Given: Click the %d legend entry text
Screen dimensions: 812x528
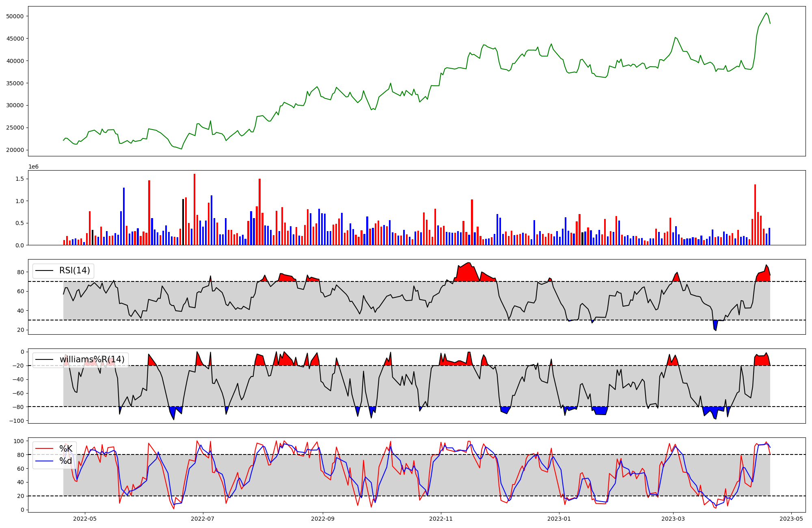Looking at the screenshot, I should (x=66, y=461).
